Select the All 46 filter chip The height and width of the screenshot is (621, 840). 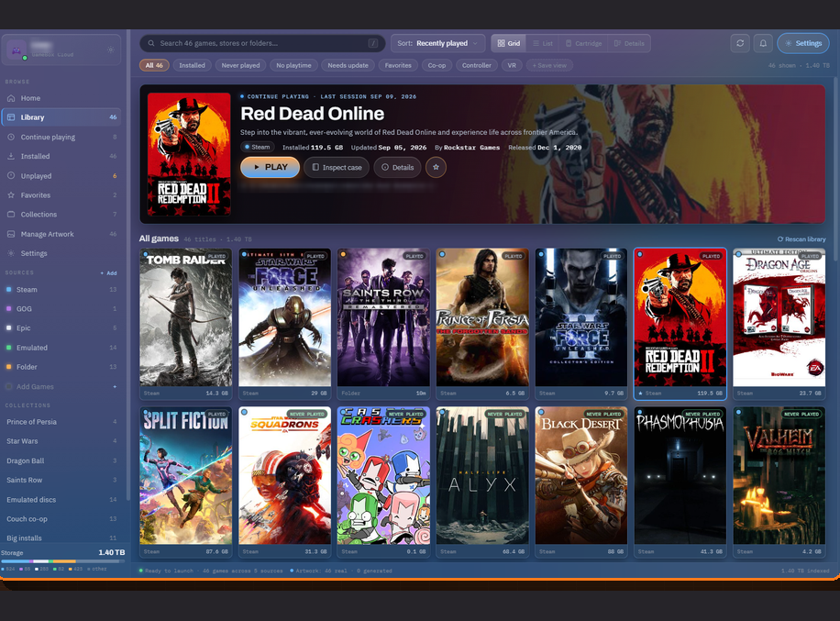click(154, 65)
